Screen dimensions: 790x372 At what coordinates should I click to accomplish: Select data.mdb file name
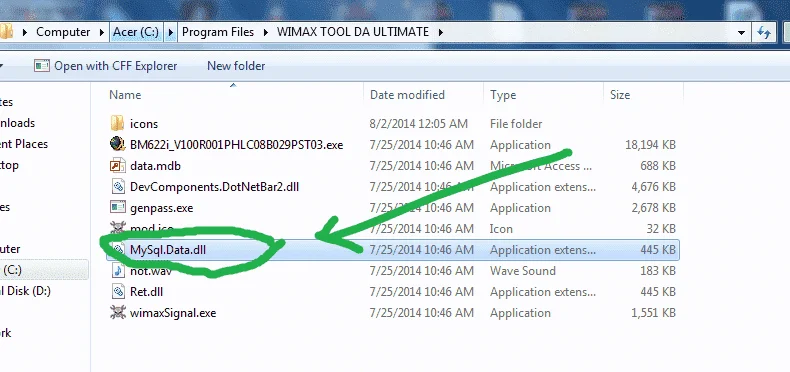pos(155,166)
